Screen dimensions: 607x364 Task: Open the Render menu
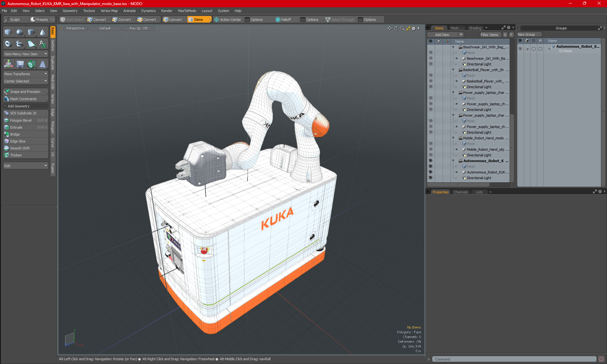coord(165,11)
